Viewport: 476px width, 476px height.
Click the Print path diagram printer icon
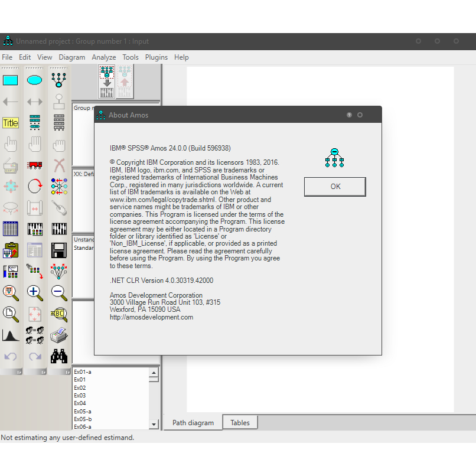pyautogui.click(x=58, y=335)
